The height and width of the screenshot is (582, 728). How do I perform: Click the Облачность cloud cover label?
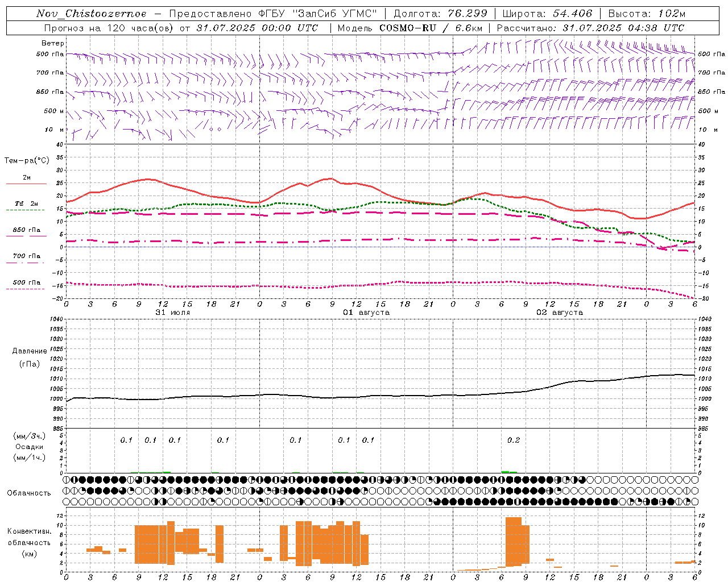click(29, 493)
